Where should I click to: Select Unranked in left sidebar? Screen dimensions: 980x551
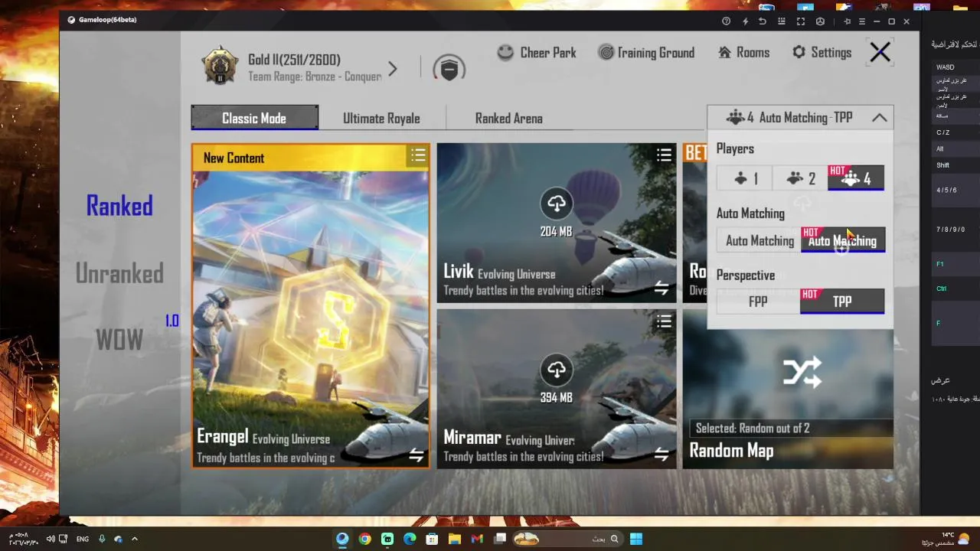[119, 273]
